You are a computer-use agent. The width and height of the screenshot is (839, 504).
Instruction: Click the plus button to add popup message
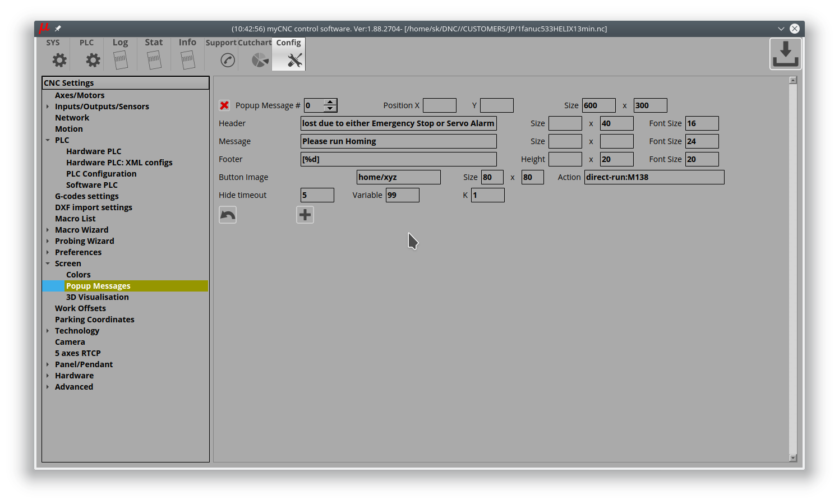tap(305, 215)
